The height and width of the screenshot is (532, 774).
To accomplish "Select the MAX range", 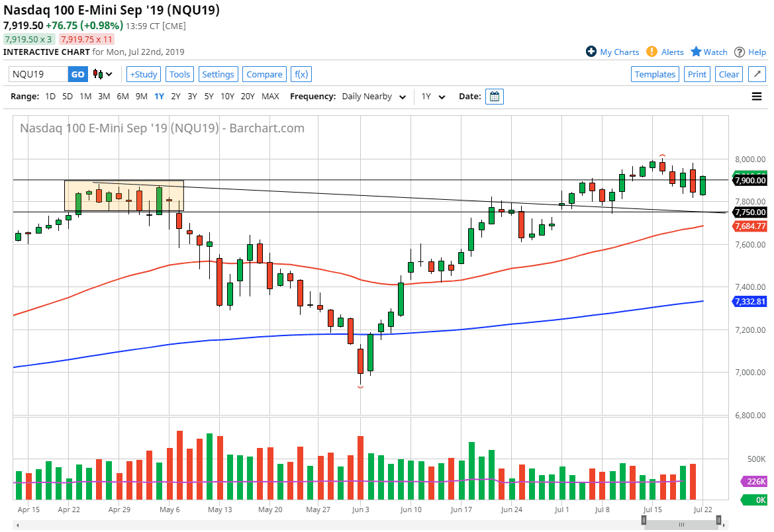I will pos(270,97).
